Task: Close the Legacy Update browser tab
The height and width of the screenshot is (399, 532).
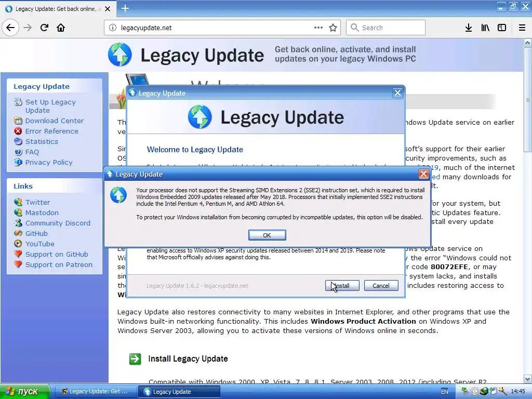Action: click(108, 9)
